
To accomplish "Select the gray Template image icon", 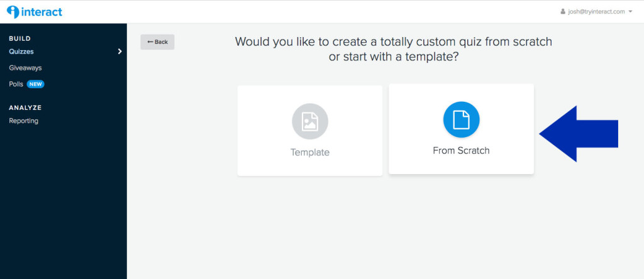I will tap(310, 121).
